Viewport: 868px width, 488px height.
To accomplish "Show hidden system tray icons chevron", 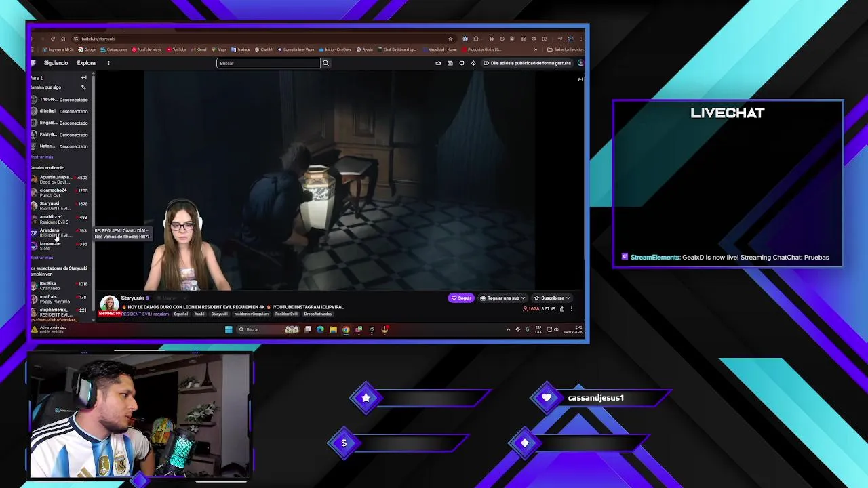I will [x=509, y=330].
